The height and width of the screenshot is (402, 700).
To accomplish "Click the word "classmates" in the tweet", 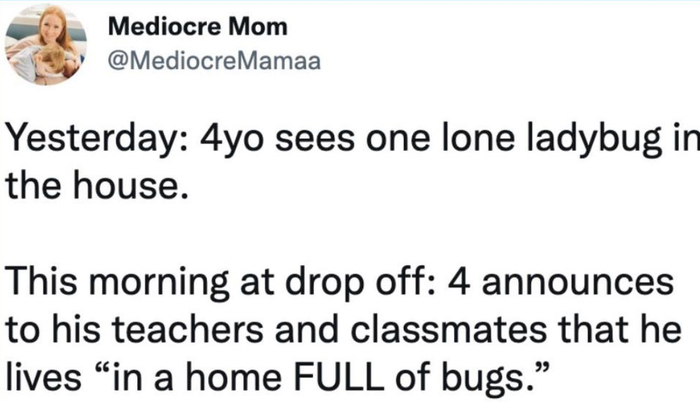I will pyautogui.click(x=449, y=331).
